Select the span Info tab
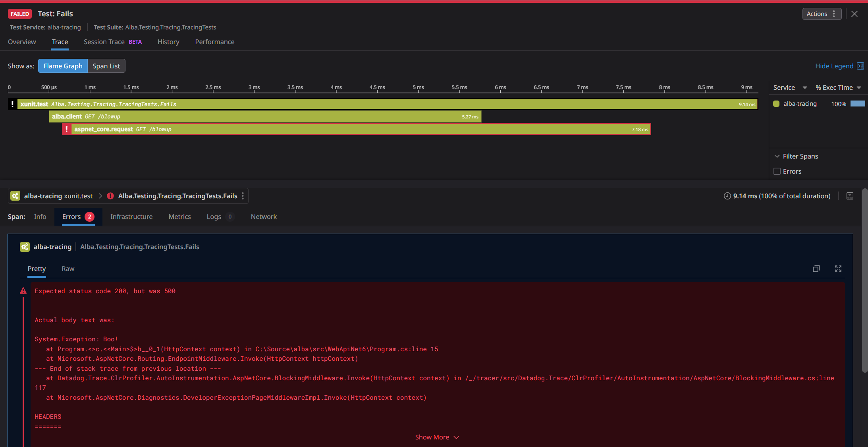Viewport: 868px width, 447px height. coord(40,217)
